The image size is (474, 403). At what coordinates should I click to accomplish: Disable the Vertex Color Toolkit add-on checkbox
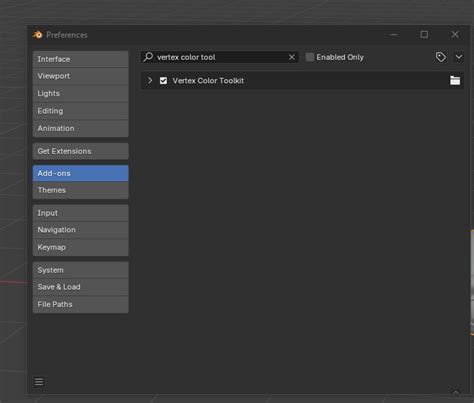[x=163, y=81]
